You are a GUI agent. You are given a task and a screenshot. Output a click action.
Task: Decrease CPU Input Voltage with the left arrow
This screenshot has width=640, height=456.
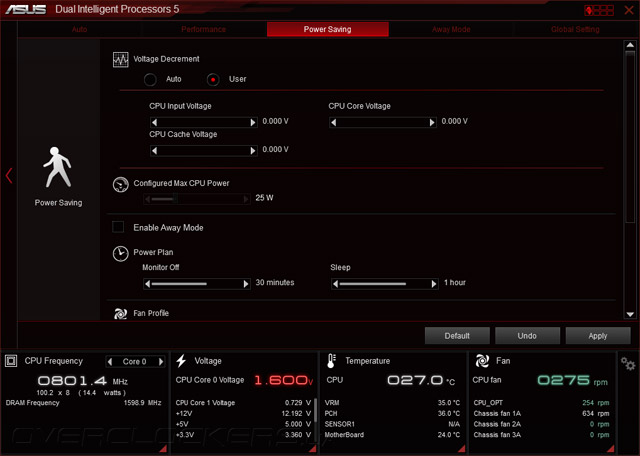pos(154,122)
